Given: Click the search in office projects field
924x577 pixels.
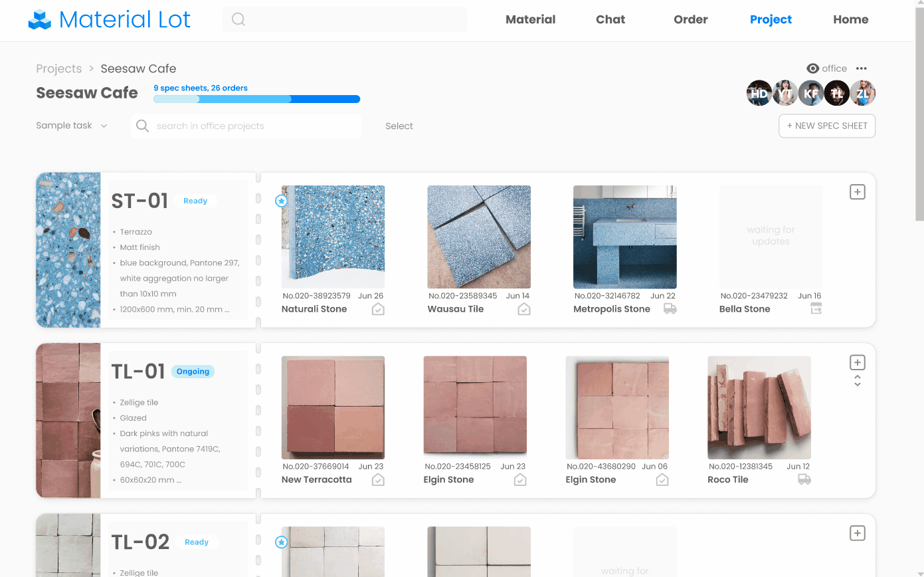Looking at the screenshot, I should click(246, 126).
